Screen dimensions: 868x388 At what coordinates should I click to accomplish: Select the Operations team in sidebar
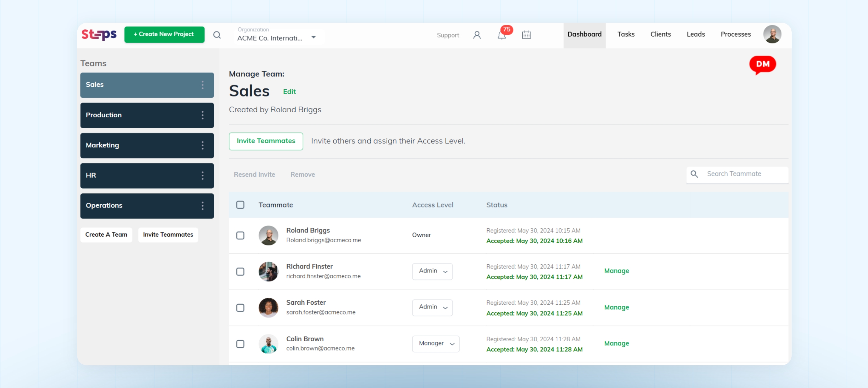pyautogui.click(x=147, y=206)
